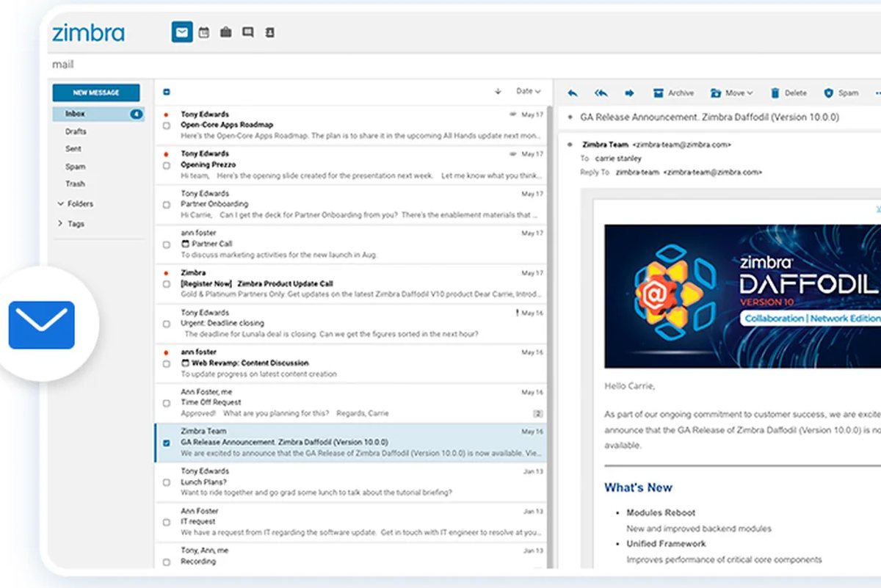881x588 pixels.
Task: Open the Mail app from the top bar
Action: (x=182, y=32)
